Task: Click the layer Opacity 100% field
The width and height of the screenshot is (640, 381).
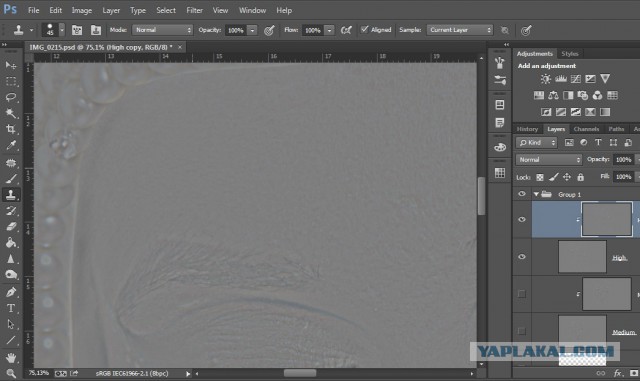Action: (x=623, y=160)
